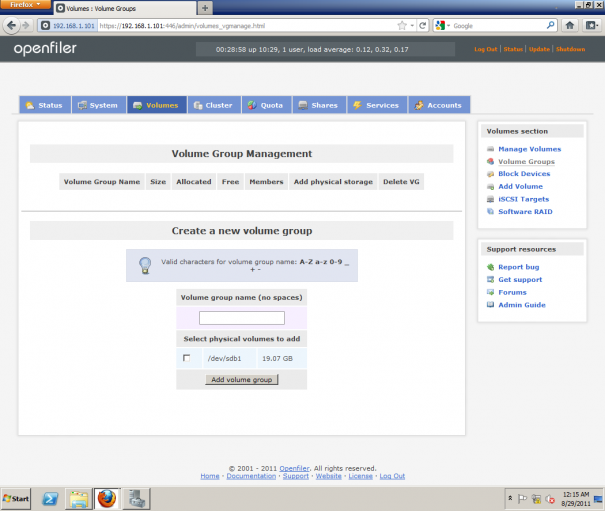605x511 pixels.
Task: Click the top Status header link
Action: tap(513, 49)
